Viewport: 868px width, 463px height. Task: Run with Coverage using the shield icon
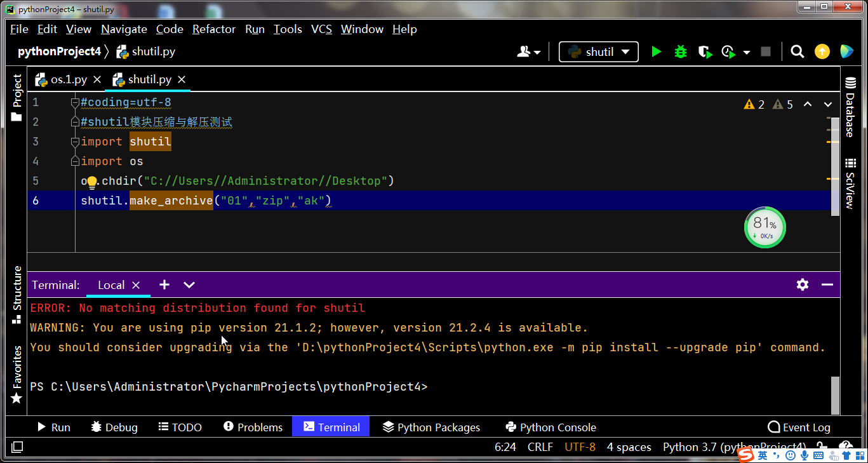705,51
